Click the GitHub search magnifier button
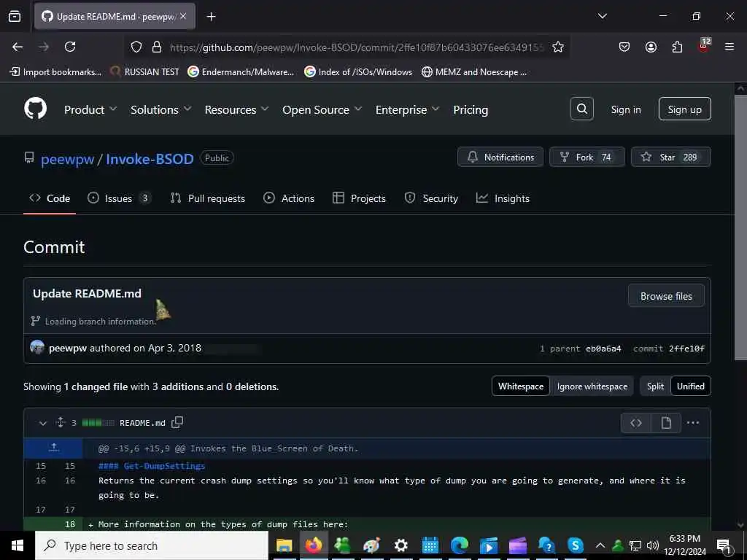Image resolution: width=747 pixels, height=560 pixels. 581,109
